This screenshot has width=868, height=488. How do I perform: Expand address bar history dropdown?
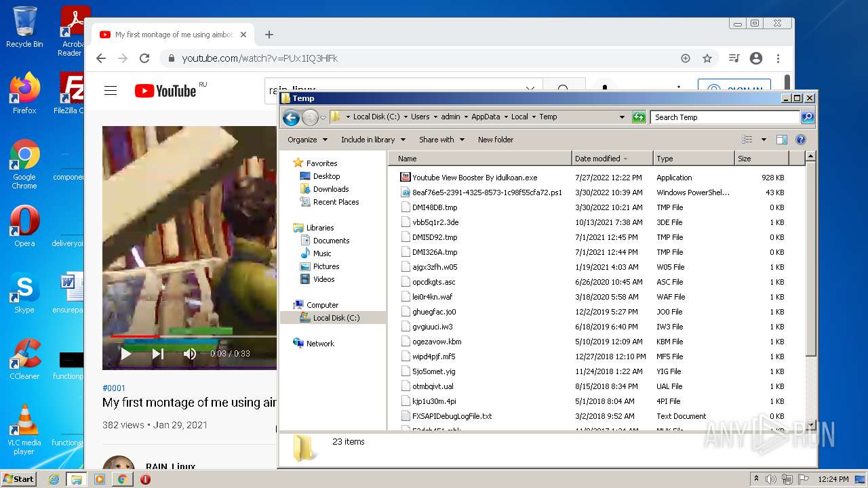(622, 117)
